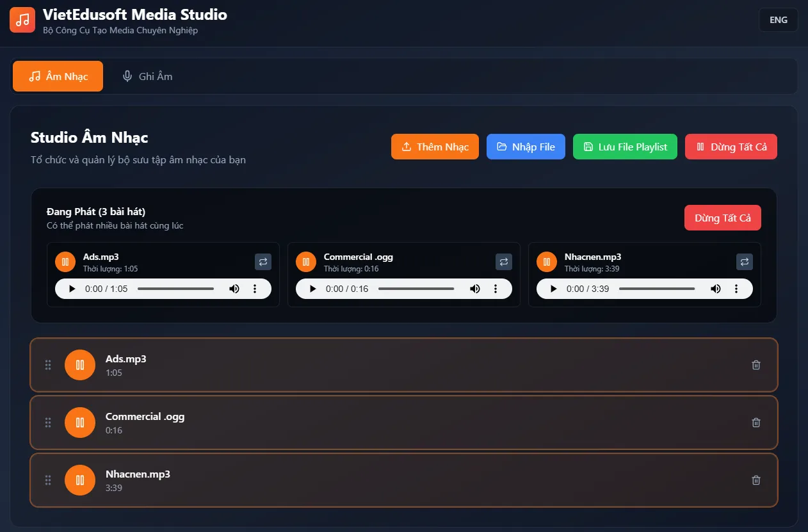808x532 pixels.
Task: Pause Commercial .ogg in the playlist row
Action: click(80, 423)
